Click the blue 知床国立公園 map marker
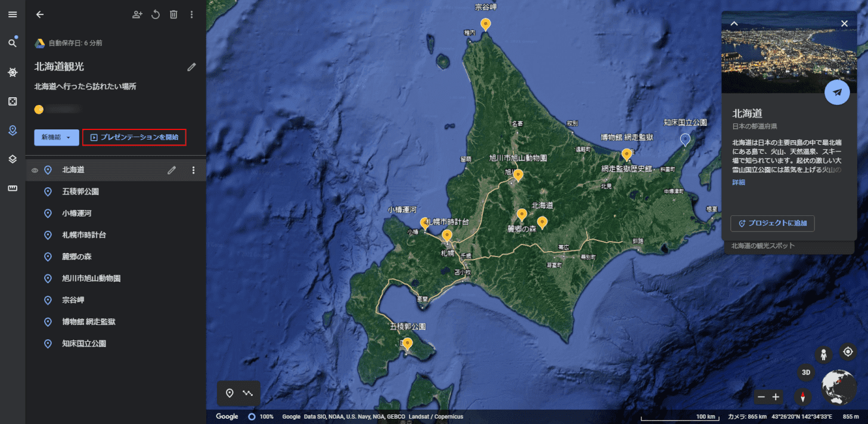 686,140
